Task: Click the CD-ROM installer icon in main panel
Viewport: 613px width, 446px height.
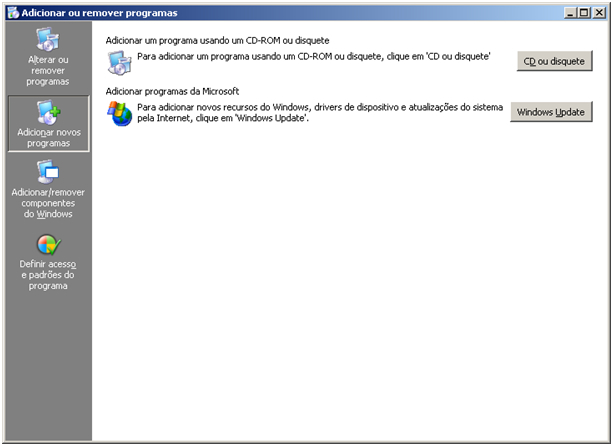Action: 119,63
